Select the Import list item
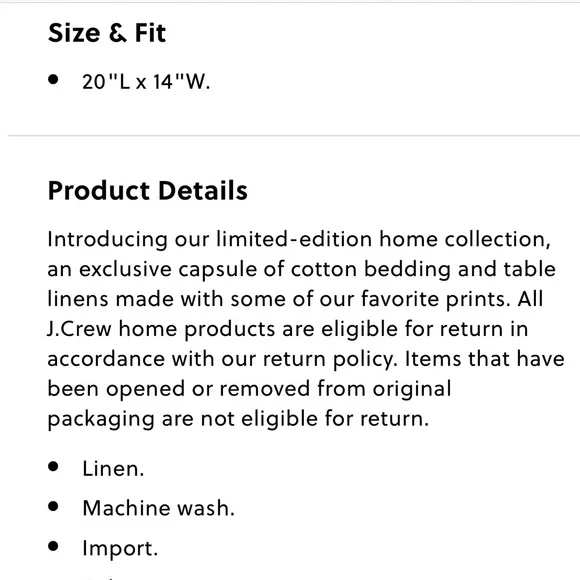580x580 pixels. [x=120, y=549]
